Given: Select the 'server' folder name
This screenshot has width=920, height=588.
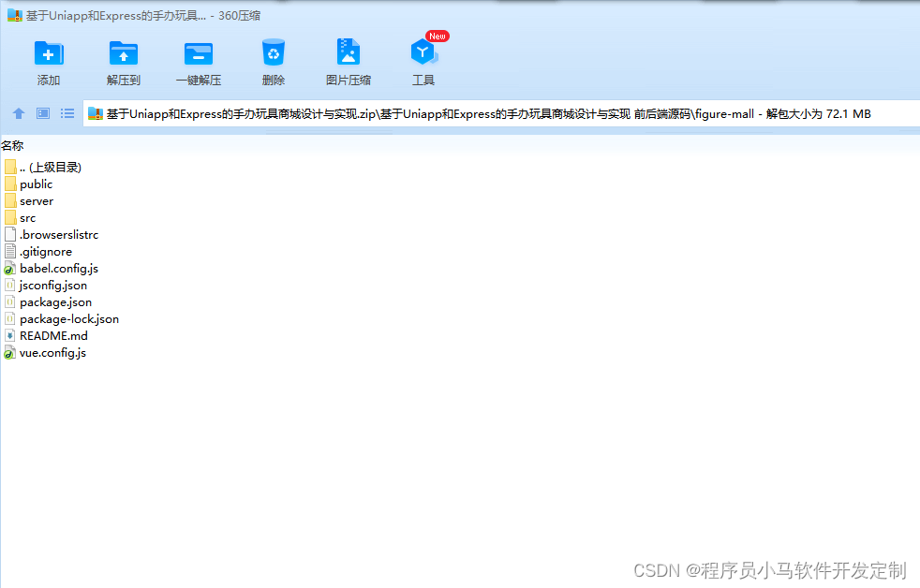Looking at the screenshot, I should click(37, 201).
